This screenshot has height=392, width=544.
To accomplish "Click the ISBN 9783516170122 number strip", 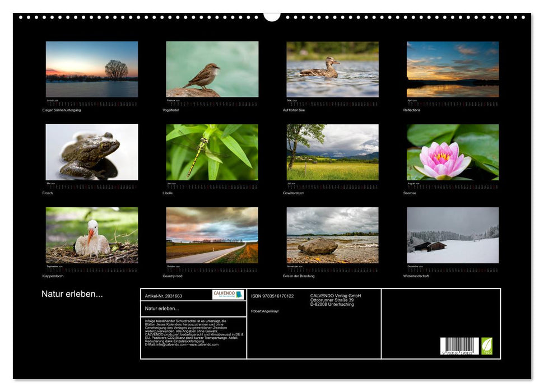I will click(272, 296).
